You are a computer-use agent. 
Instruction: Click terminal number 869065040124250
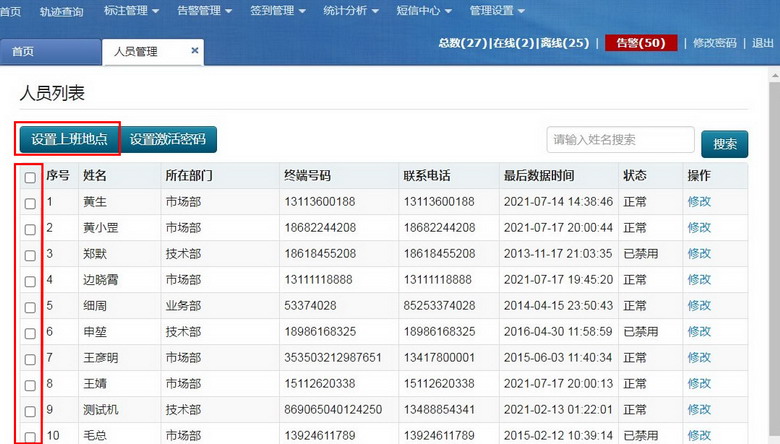tap(333, 409)
